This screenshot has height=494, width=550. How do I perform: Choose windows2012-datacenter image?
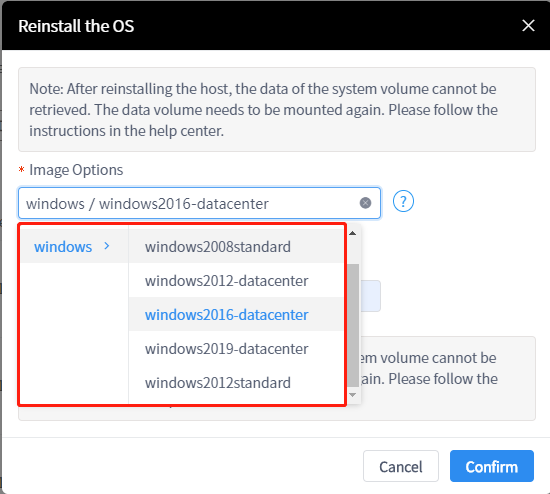point(236,280)
